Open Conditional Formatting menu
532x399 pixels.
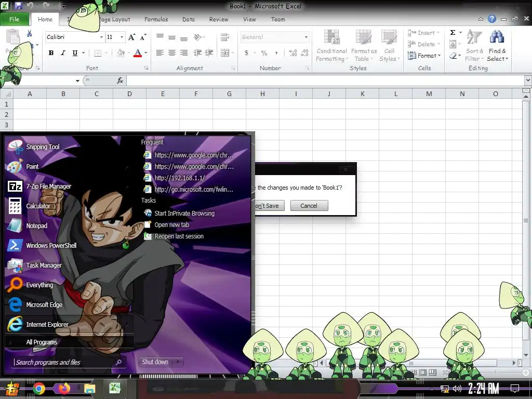(331, 46)
